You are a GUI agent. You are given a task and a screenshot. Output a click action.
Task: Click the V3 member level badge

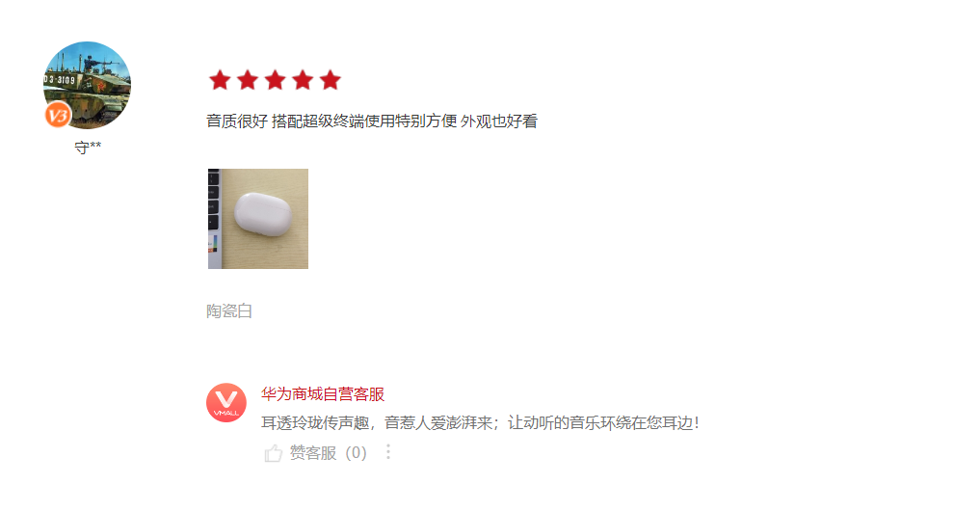pyautogui.click(x=58, y=115)
